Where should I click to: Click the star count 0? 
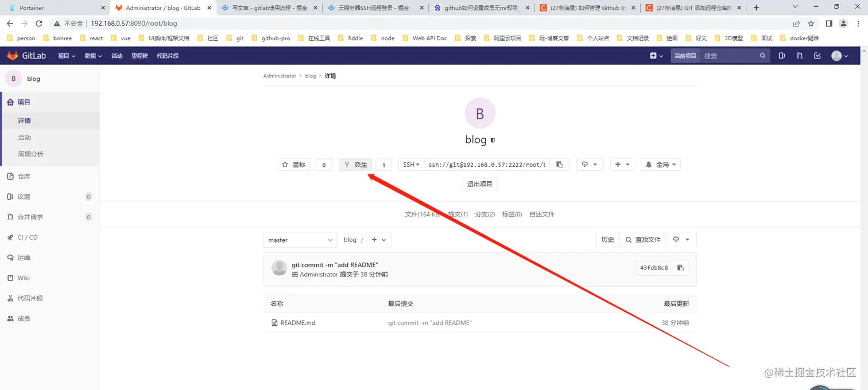(x=324, y=165)
